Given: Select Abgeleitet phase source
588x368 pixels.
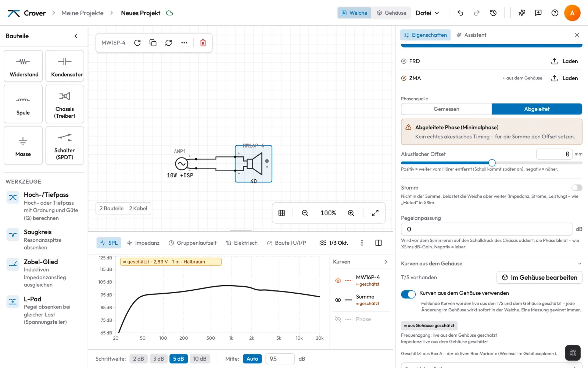Looking at the screenshot, I should (537, 109).
